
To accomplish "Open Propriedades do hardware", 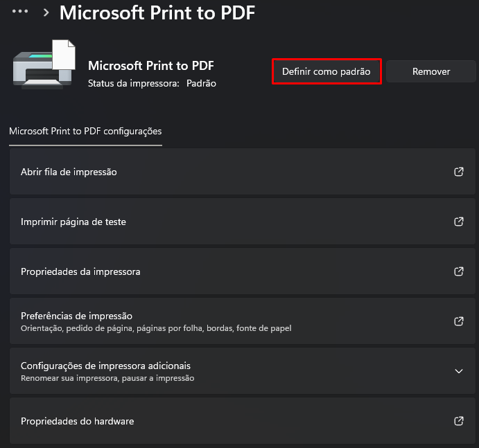I will (x=78, y=421).
